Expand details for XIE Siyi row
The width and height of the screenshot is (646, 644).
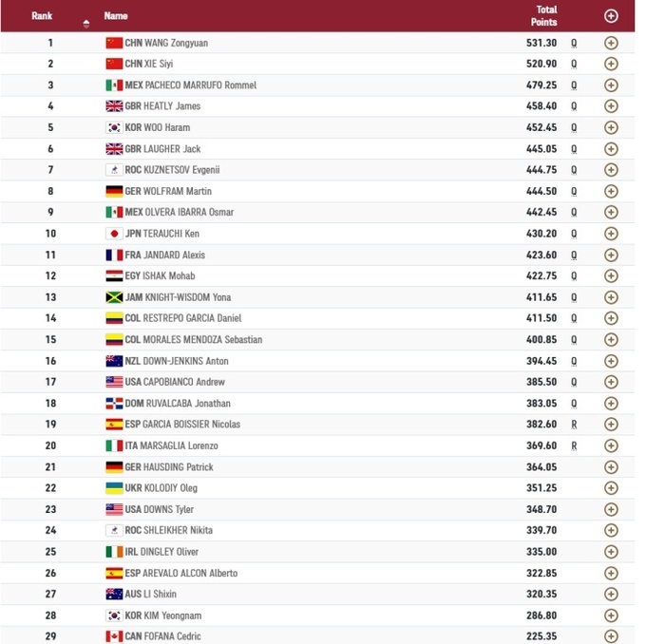click(x=611, y=64)
